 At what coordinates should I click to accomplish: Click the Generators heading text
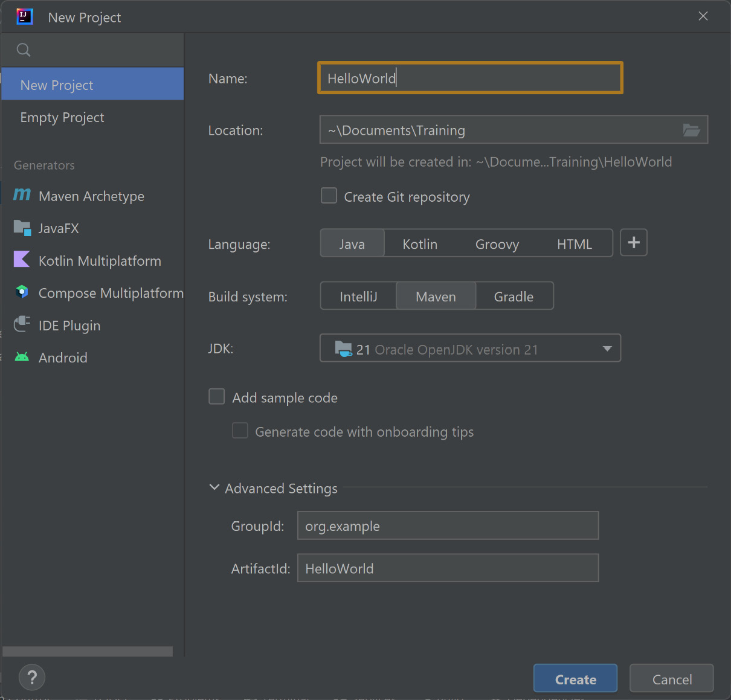coord(44,165)
